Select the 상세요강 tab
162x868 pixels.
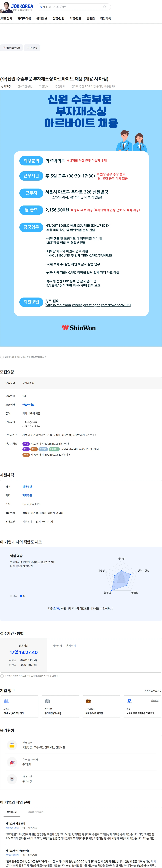coord(6,87)
